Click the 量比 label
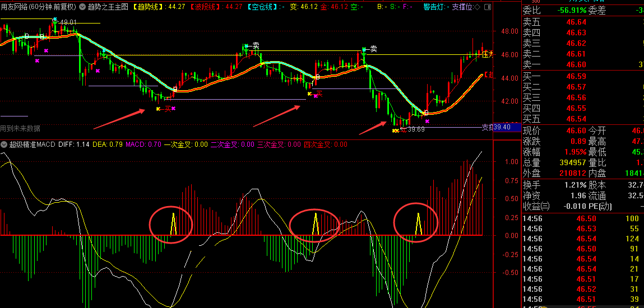Viewport: 644px width, 308px height. click(598, 163)
